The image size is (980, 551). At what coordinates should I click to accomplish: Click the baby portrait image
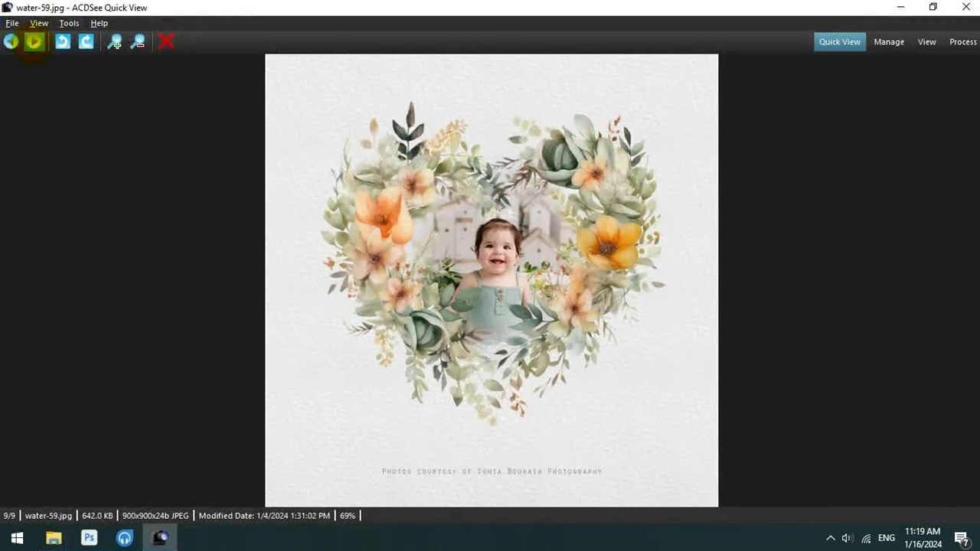[492, 280]
